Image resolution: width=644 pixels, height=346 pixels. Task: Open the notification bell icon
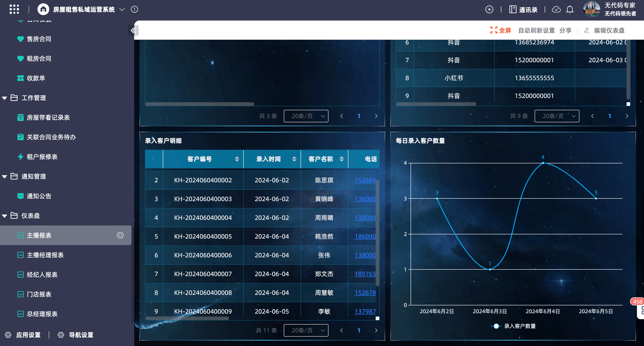coord(570,9)
